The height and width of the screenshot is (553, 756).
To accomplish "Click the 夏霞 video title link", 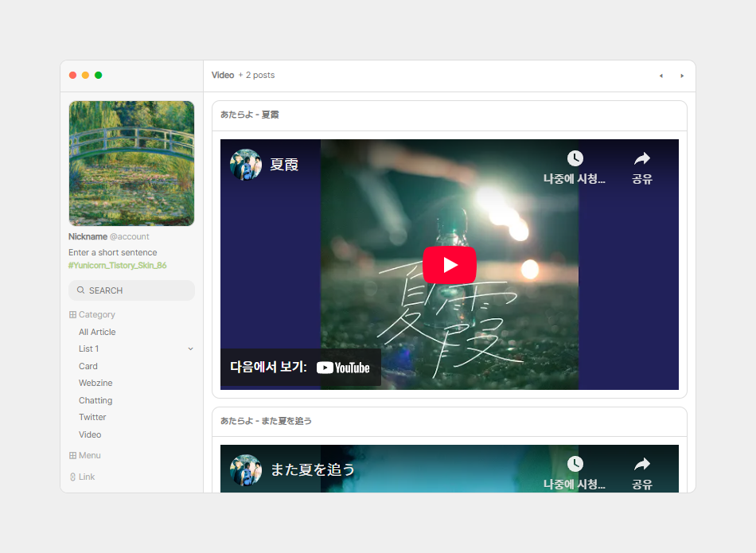I will (284, 165).
